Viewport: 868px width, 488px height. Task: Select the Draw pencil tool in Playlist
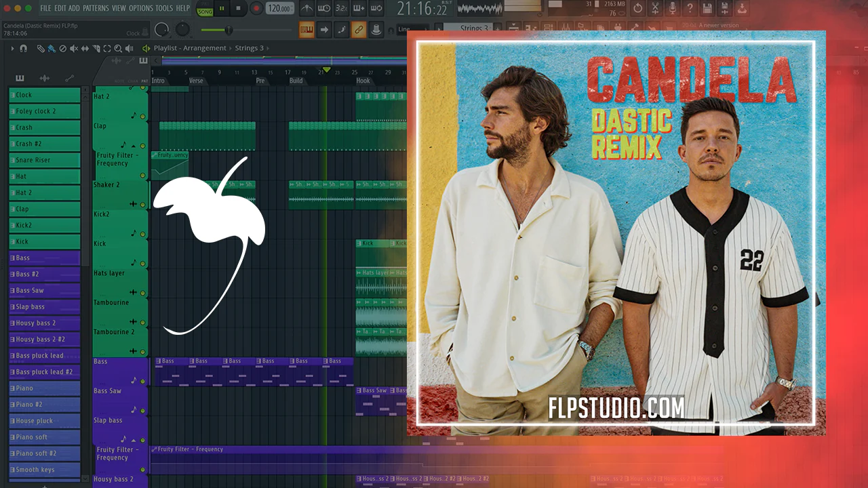tap(41, 48)
